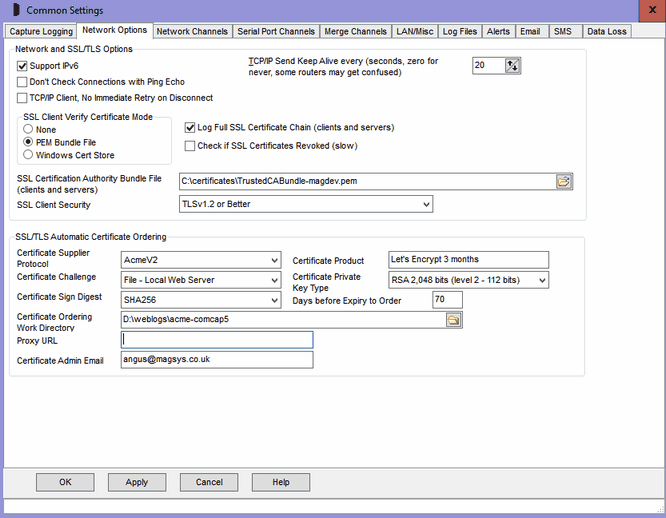
Task: Adjust the TCP/IP Keep Alive seconds spinner
Action: click(513, 65)
